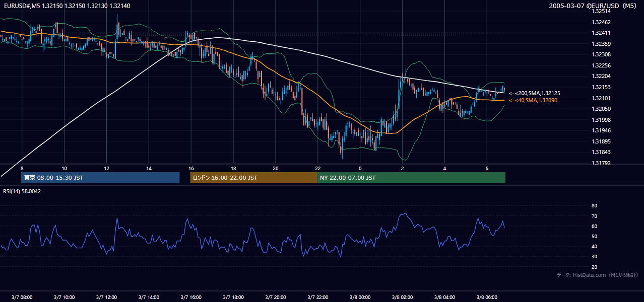The width and height of the screenshot is (644, 302).
Task: Click price axis value 1.32359
Action: [601, 44]
